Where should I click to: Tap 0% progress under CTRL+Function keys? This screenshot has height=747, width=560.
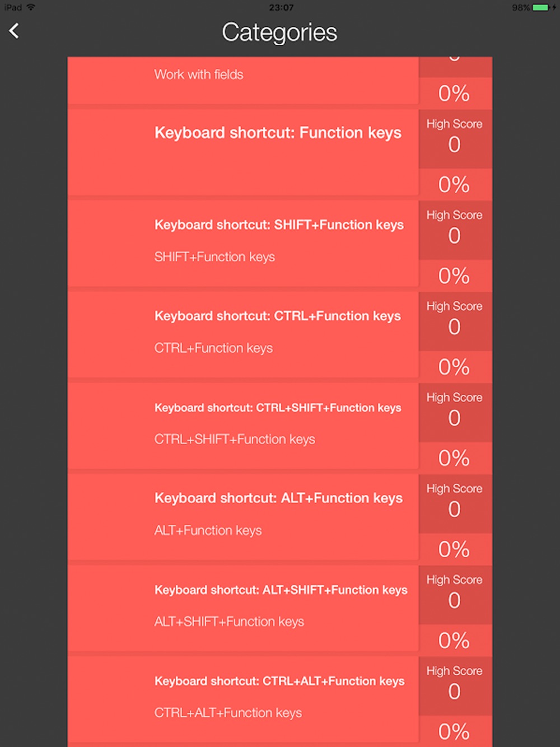tap(455, 367)
